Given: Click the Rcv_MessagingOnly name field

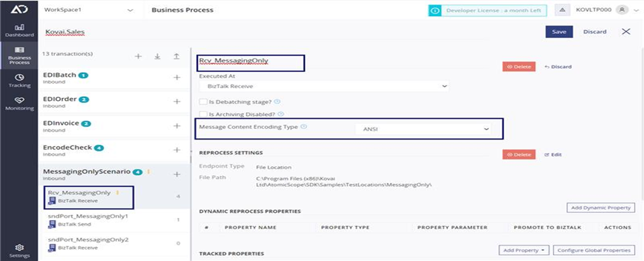Looking at the screenshot, I should (x=251, y=63).
